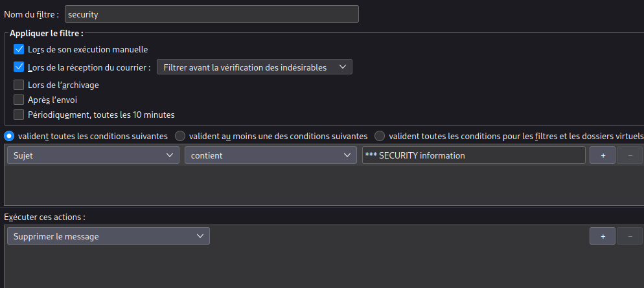Add a new condition row with plus button
This screenshot has height=288, width=644.
click(602, 155)
